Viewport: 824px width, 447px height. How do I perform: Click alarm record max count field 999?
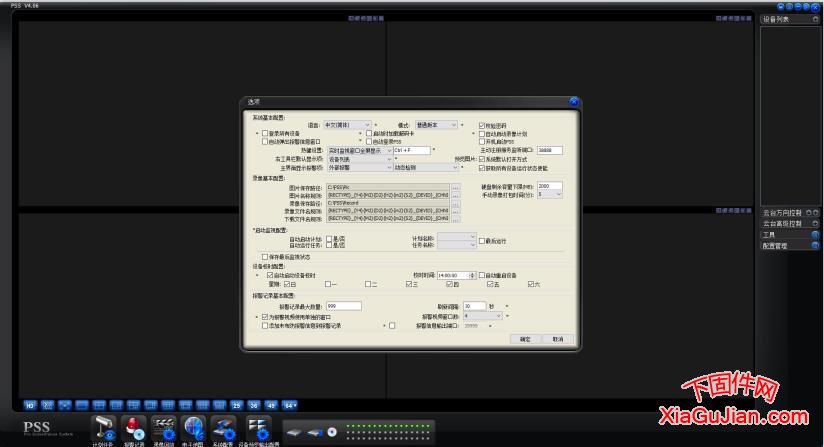(x=344, y=306)
